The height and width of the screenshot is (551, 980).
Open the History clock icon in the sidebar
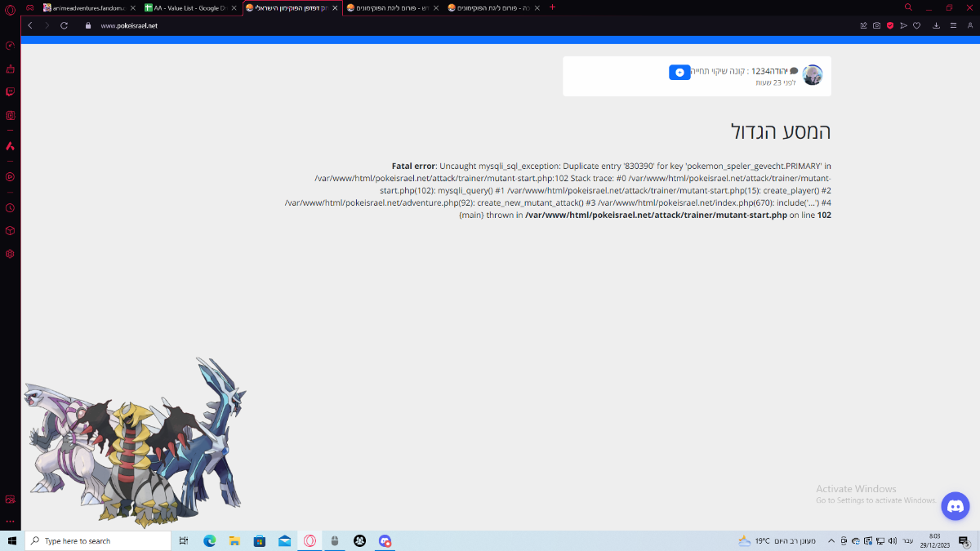click(10, 208)
